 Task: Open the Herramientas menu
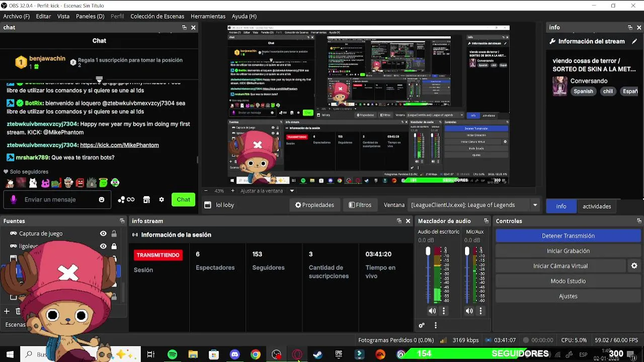tap(208, 16)
